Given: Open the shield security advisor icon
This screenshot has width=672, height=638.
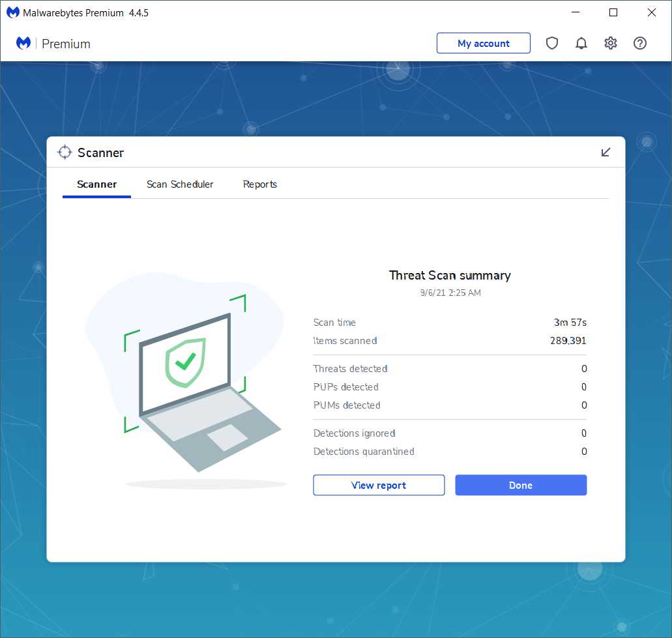Looking at the screenshot, I should point(551,43).
